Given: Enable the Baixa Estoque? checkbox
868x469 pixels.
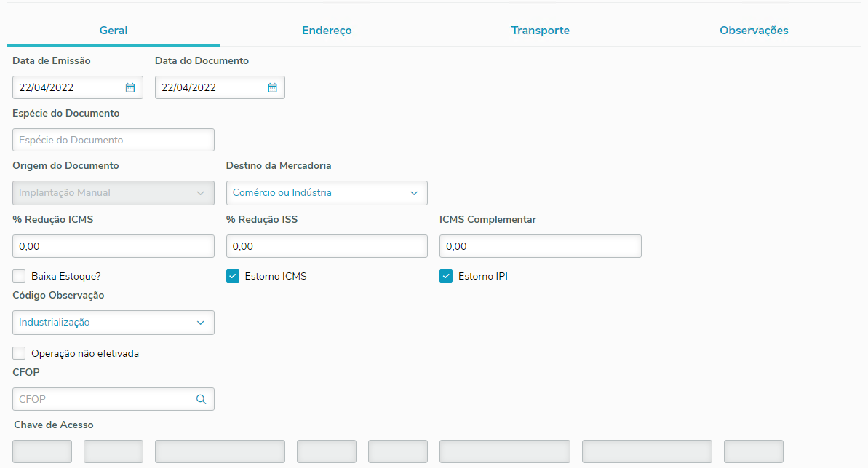Looking at the screenshot, I should coord(20,276).
